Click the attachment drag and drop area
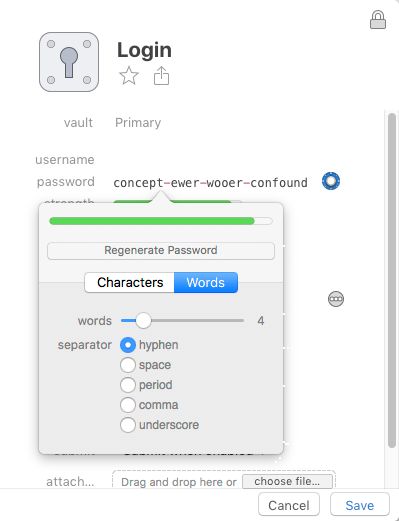 223,480
